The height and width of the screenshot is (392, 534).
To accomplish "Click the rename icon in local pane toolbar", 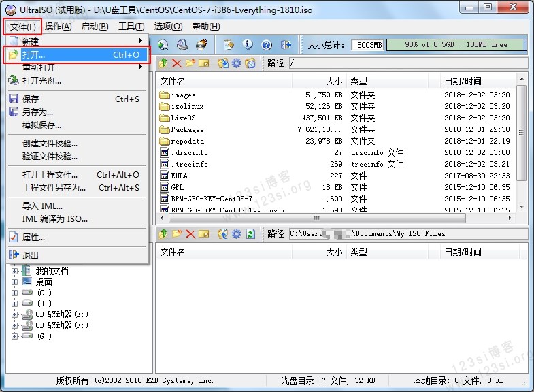I will [x=203, y=233].
